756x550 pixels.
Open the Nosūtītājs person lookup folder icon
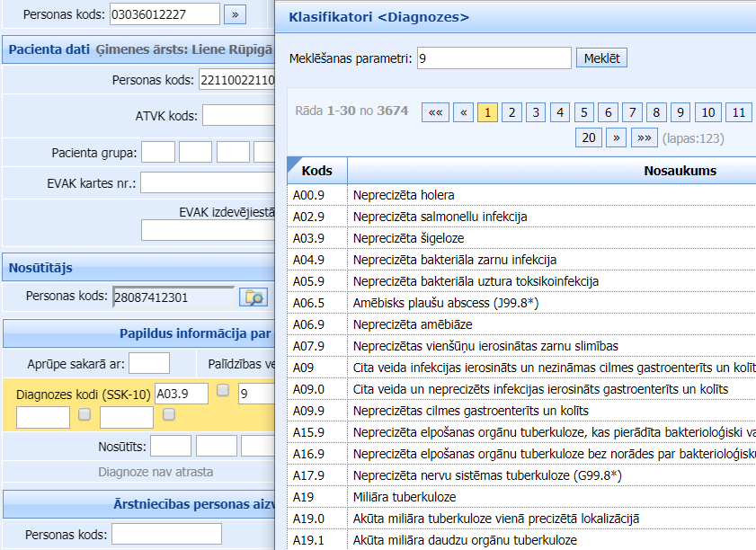click(253, 297)
